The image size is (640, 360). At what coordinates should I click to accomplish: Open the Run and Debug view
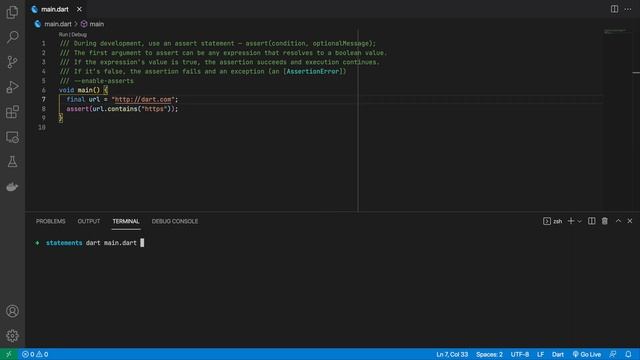tap(12, 87)
